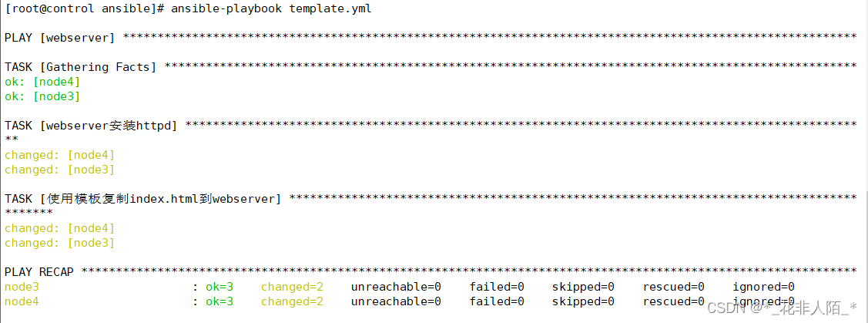
Task: Click the TASK [webserver安装httpd] header
Action: tap(91, 126)
